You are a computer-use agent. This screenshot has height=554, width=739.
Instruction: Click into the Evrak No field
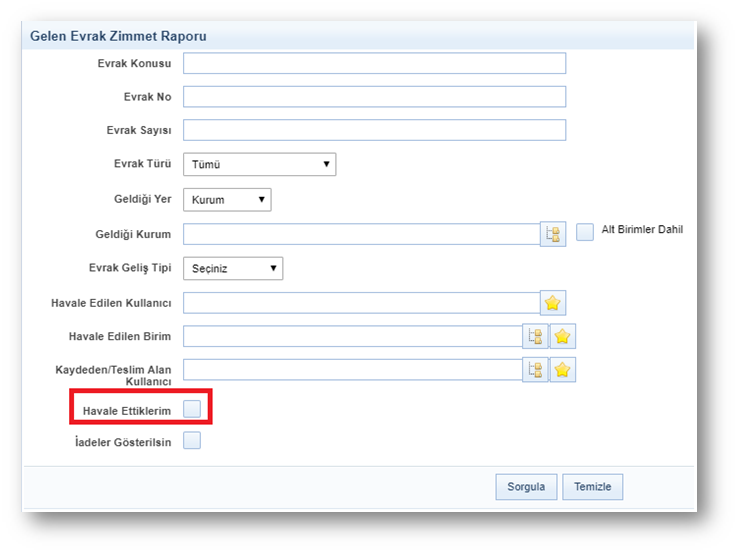point(374,97)
